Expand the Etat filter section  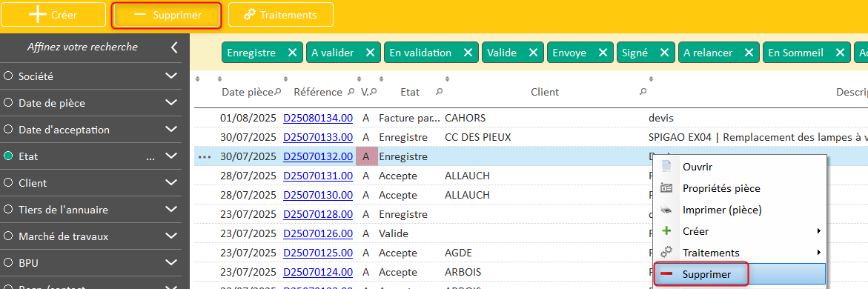point(172,156)
